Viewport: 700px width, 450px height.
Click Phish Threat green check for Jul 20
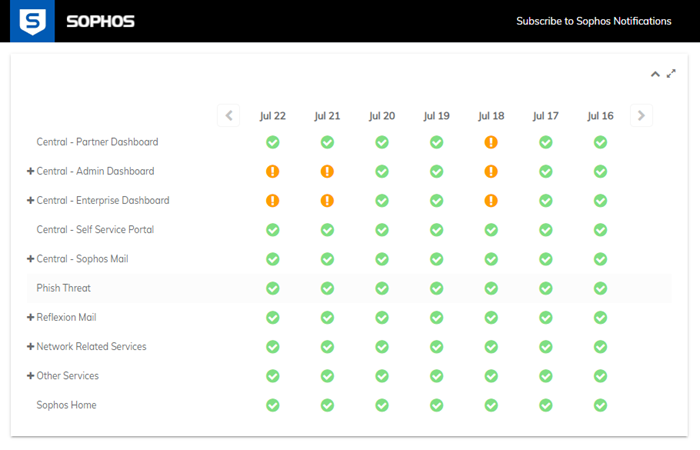click(382, 288)
